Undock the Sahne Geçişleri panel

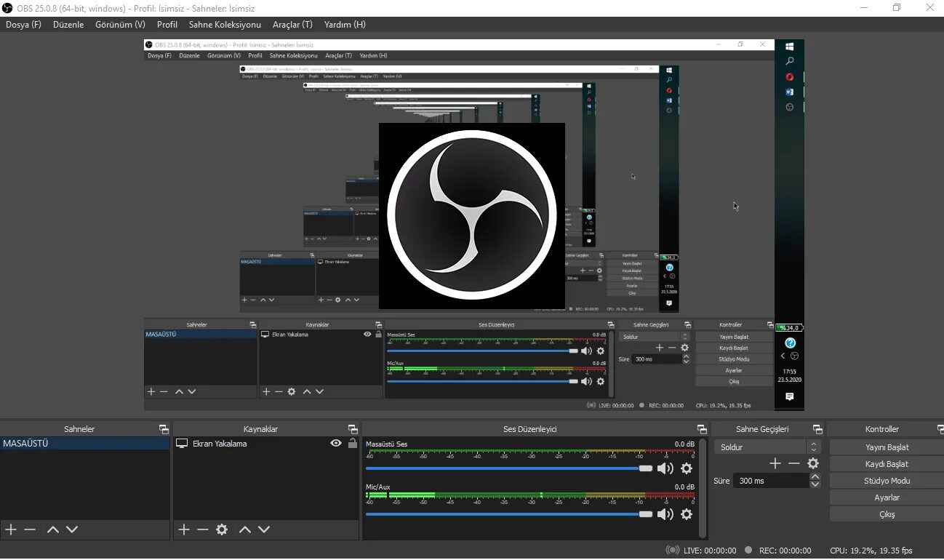point(817,429)
